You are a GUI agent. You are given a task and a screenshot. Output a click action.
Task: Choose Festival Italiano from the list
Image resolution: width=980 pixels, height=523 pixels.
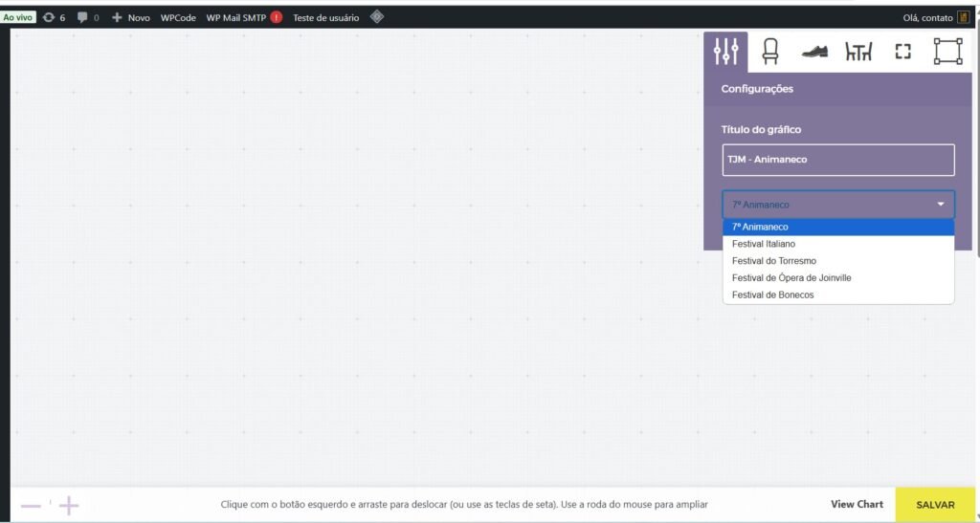point(764,244)
